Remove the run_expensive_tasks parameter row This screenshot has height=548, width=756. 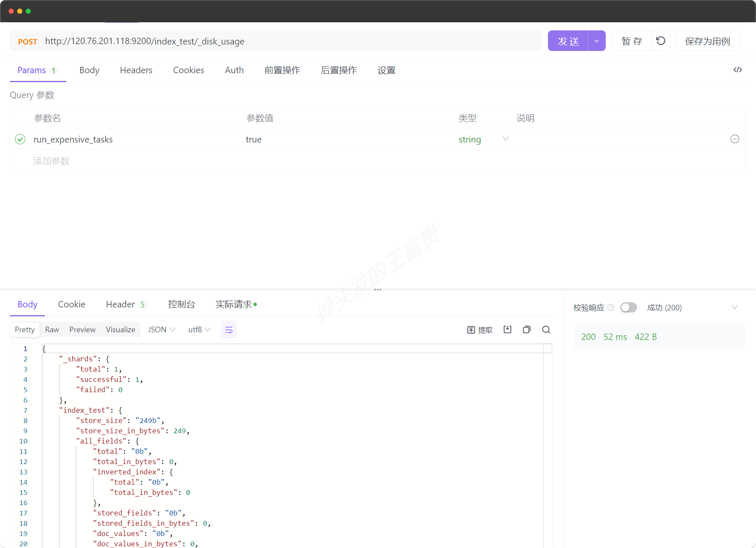coord(735,139)
